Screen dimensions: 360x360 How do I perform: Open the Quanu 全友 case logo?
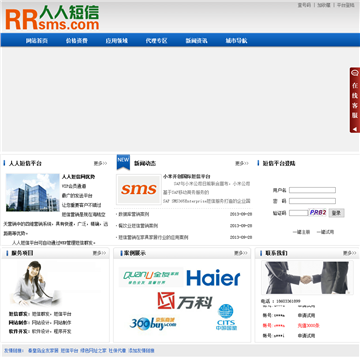point(151,277)
